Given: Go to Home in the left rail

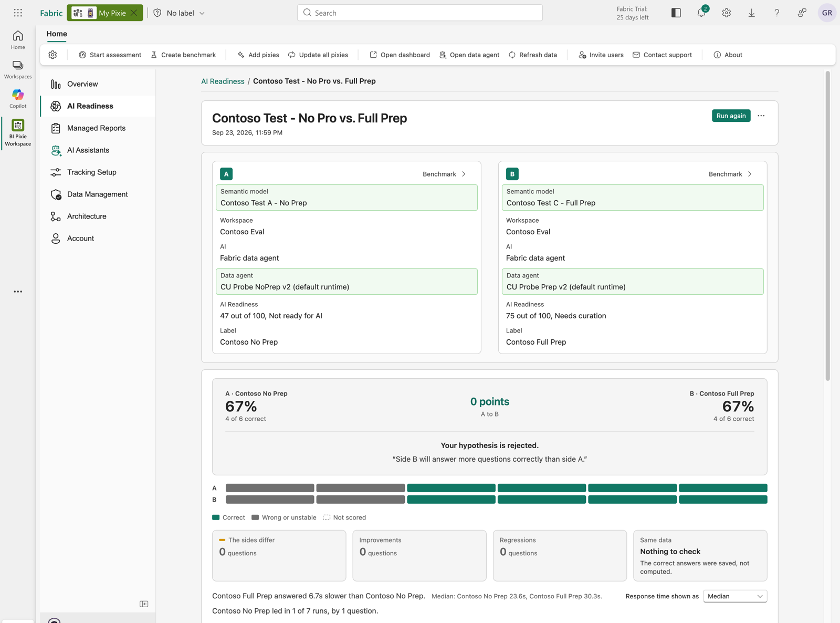Looking at the screenshot, I should tap(18, 40).
